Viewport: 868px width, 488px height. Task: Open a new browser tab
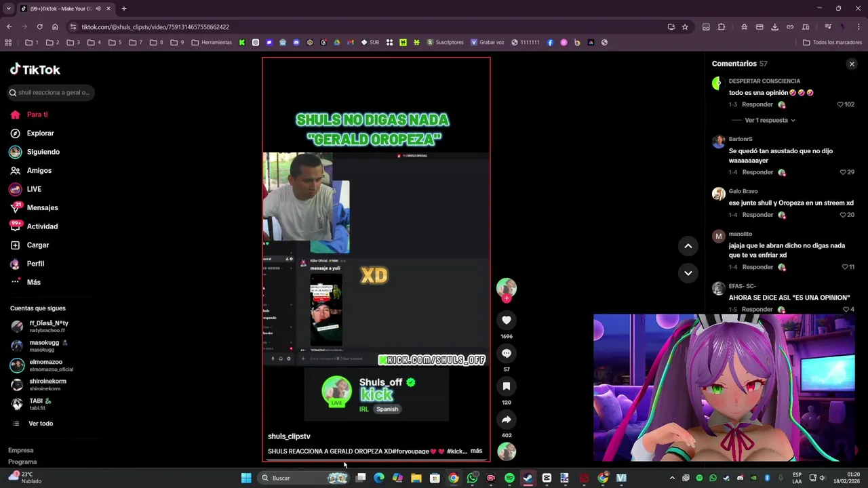pos(123,9)
